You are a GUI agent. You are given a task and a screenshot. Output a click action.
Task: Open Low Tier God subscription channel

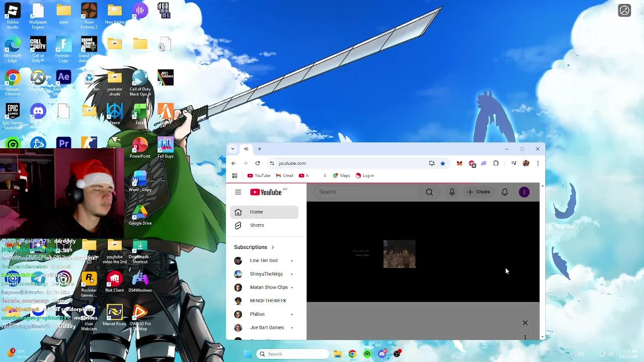264,260
